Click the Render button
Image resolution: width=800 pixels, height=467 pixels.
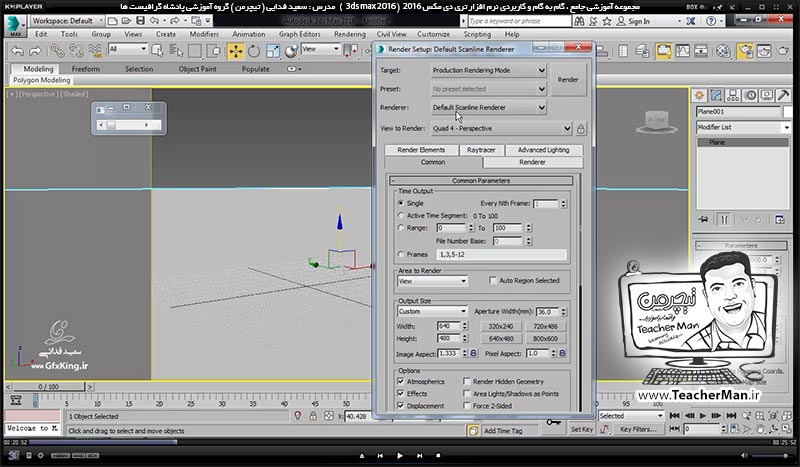(x=568, y=80)
